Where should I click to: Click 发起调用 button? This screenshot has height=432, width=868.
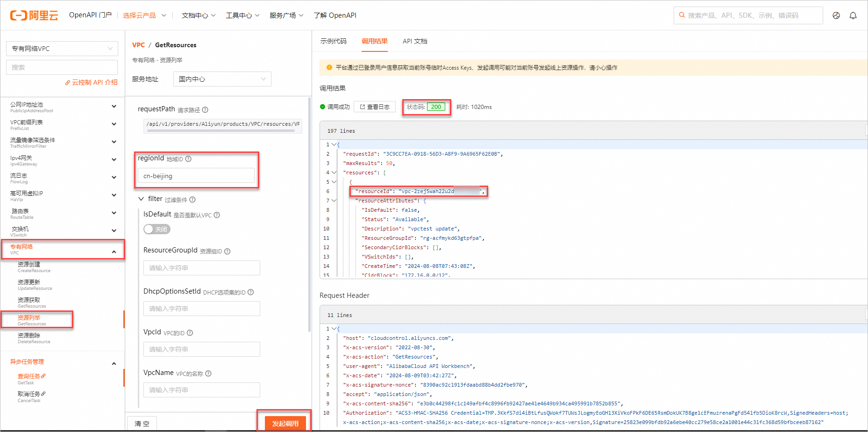coord(285,424)
